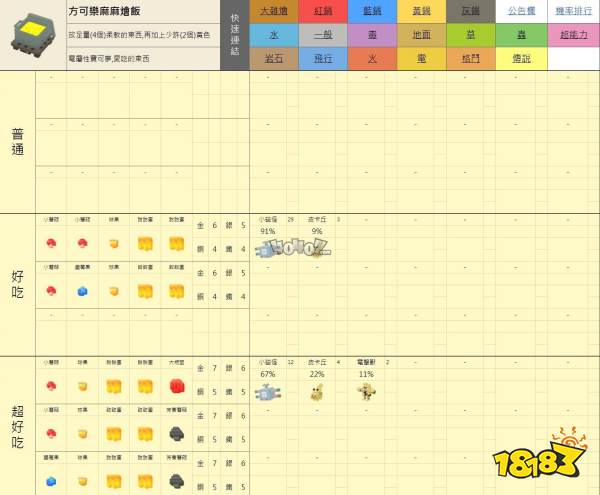Image resolution: width=600 pixels, height=495 pixels.
Task: Jump to the 草 grass type link
Action: pyautogui.click(x=471, y=35)
